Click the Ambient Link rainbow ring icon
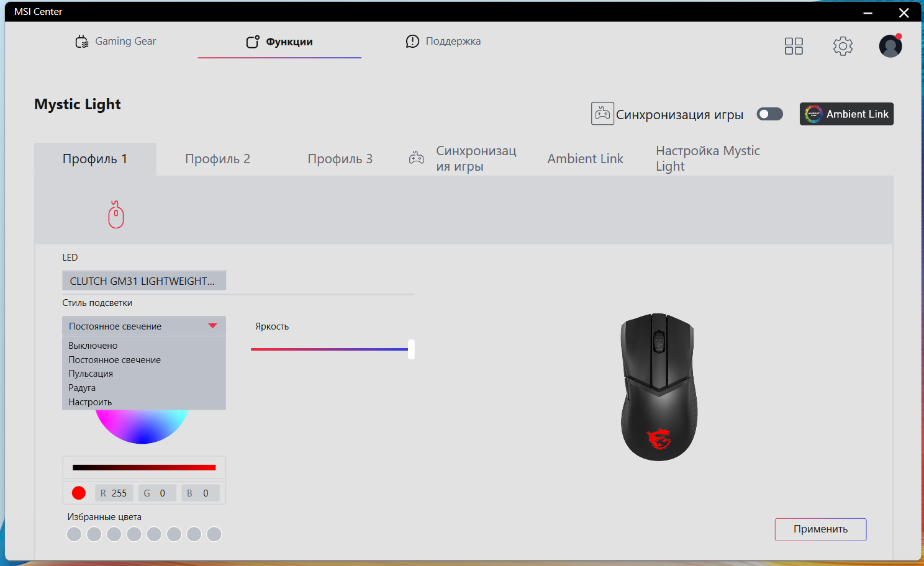924x566 pixels. coord(813,114)
